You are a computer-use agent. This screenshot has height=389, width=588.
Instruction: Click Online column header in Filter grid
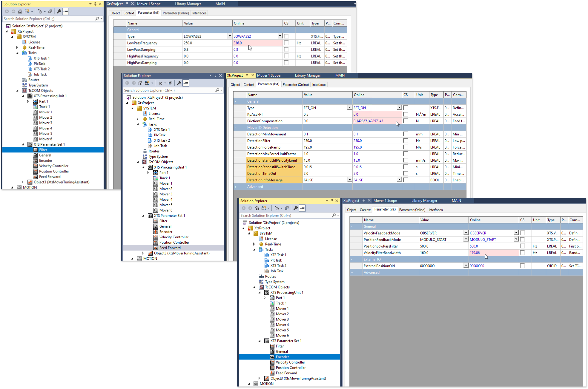tap(257, 23)
